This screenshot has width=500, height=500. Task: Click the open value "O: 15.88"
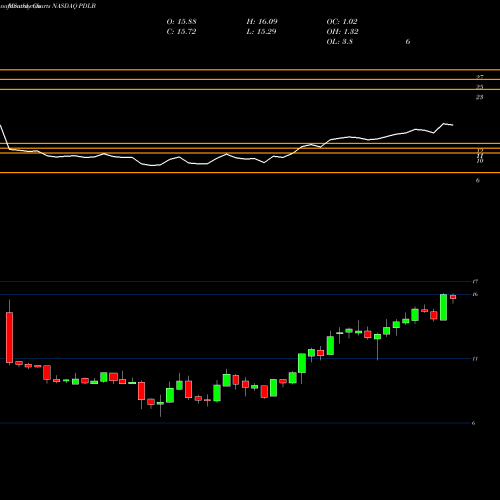pyautogui.click(x=182, y=22)
